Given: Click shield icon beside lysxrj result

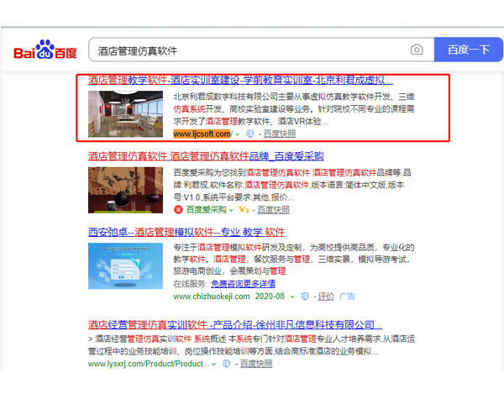Looking at the screenshot, I should click(226, 364).
